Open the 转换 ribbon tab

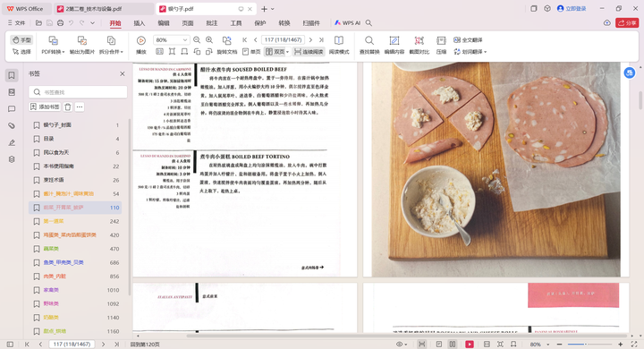pyautogui.click(x=284, y=23)
